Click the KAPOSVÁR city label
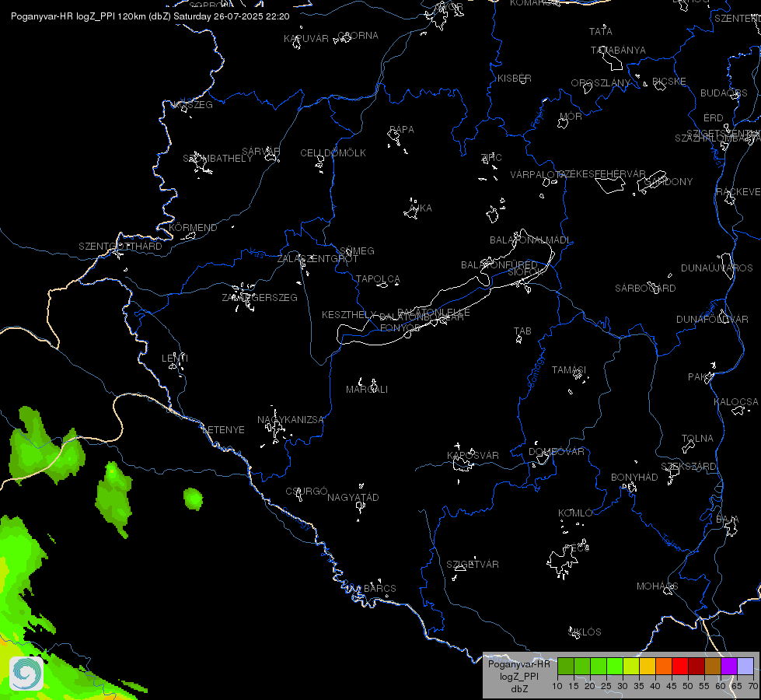The width and height of the screenshot is (761, 700). (473, 456)
